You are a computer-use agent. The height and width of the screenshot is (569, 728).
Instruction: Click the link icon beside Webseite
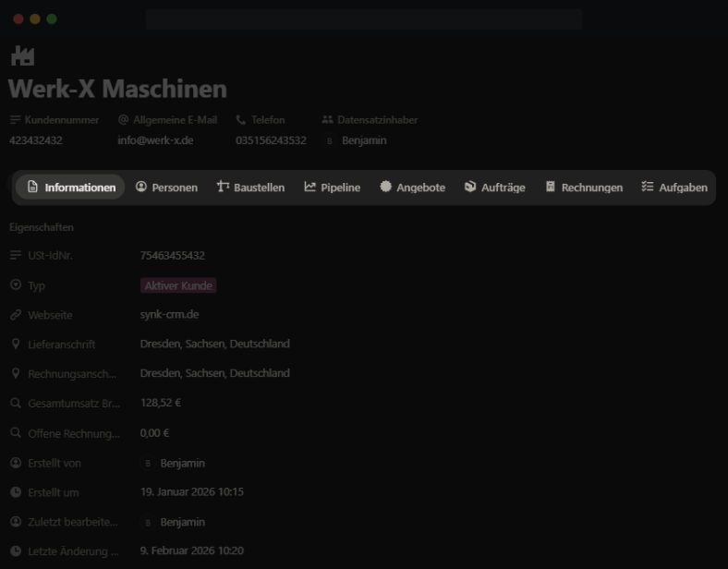point(16,315)
